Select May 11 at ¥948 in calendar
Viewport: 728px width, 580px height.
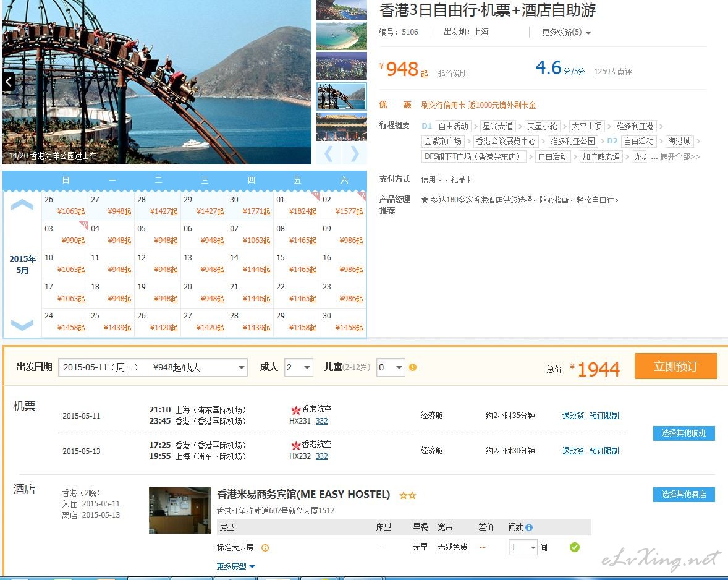coord(111,264)
